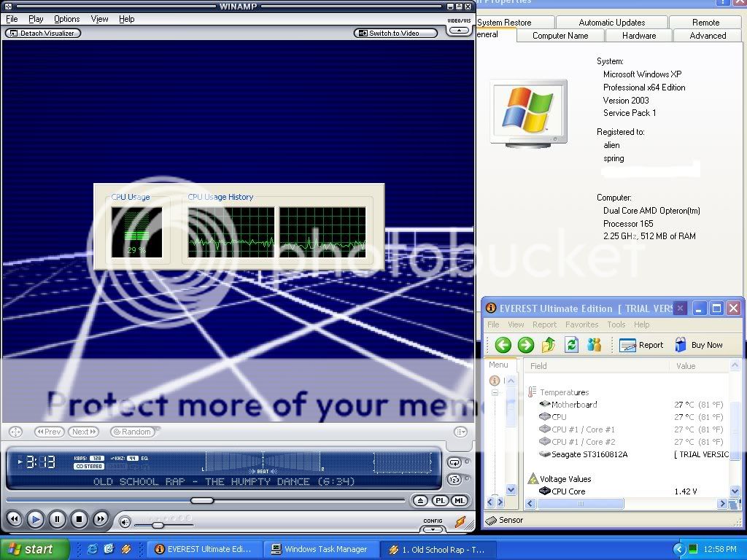Toggle Winamp repeat mode
Viewport: 747px width, 560px height.
point(454,463)
